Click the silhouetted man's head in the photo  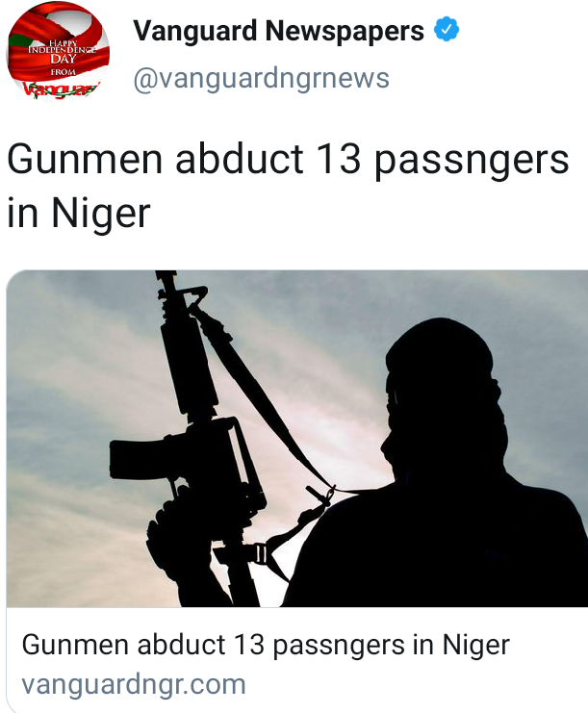pyautogui.click(x=444, y=391)
